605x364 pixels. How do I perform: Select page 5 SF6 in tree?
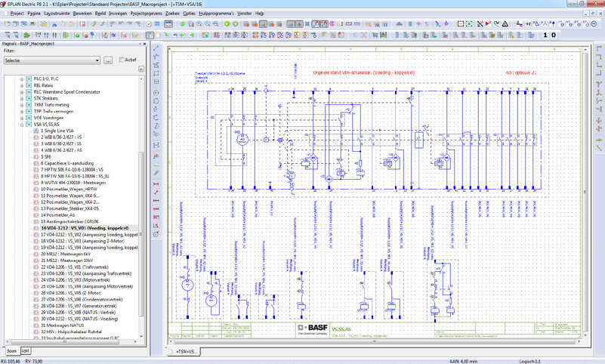[47, 156]
